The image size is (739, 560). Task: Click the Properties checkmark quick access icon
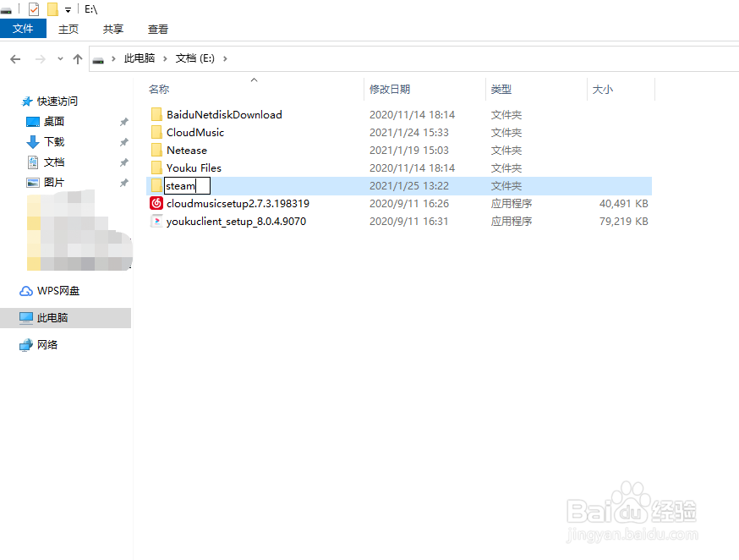point(34,9)
